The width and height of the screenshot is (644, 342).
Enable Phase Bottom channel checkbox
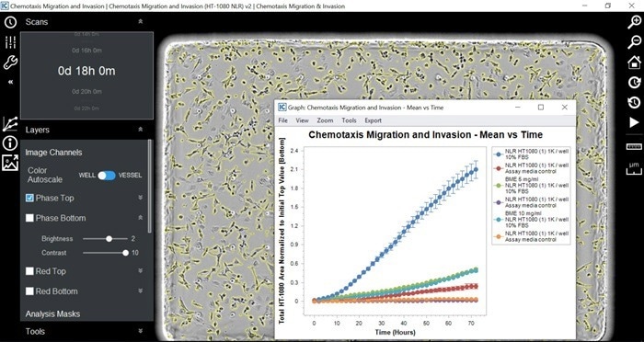pos(29,218)
